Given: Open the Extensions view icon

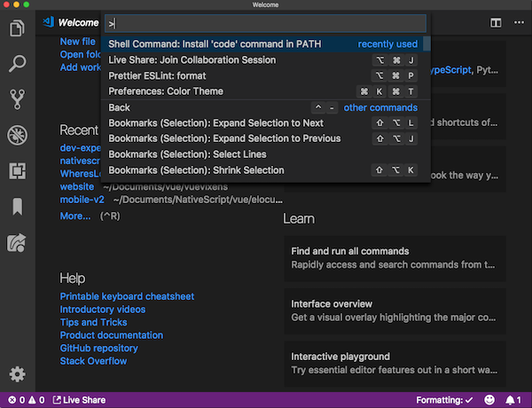Looking at the screenshot, I should pyautogui.click(x=17, y=170).
